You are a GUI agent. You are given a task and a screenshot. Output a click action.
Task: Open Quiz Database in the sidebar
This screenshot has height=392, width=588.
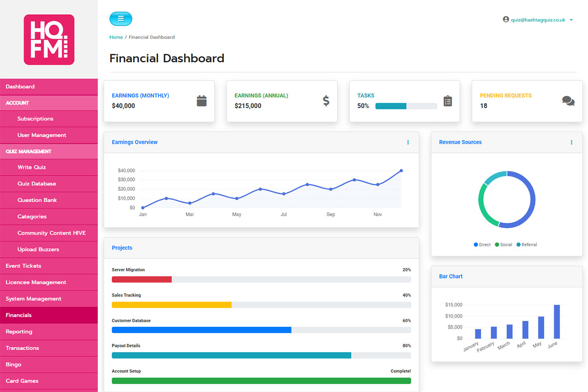(49, 183)
